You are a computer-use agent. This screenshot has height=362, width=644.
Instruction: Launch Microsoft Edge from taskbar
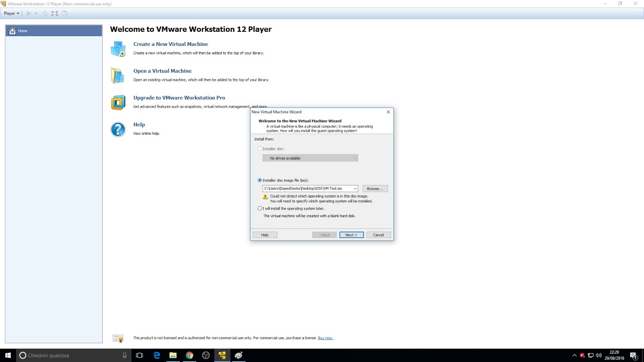click(x=157, y=355)
